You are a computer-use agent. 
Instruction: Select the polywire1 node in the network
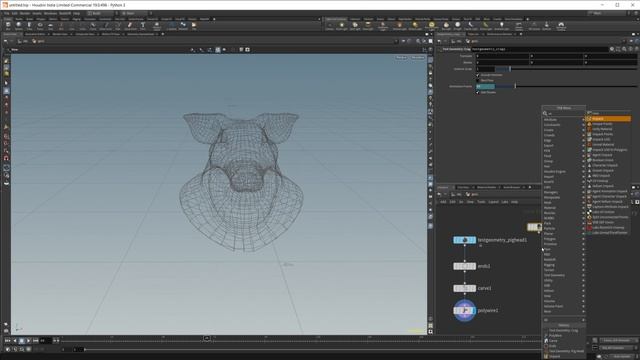[464, 311]
